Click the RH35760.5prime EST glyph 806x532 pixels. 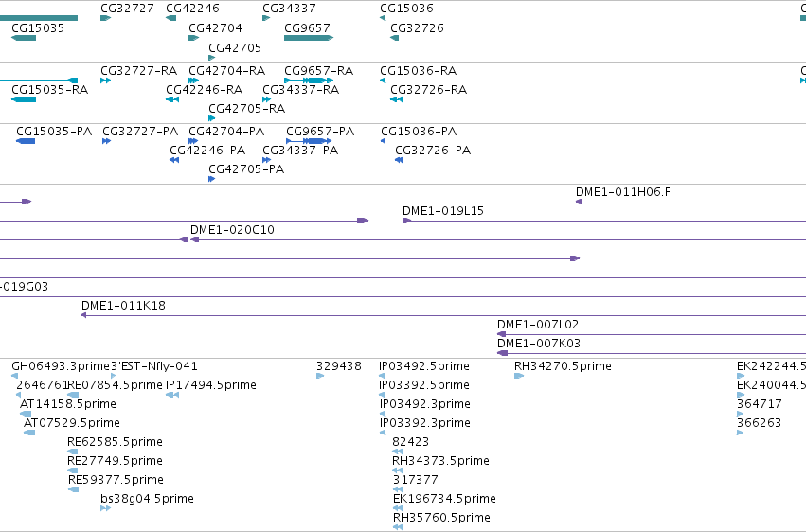[x=398, y=527]
